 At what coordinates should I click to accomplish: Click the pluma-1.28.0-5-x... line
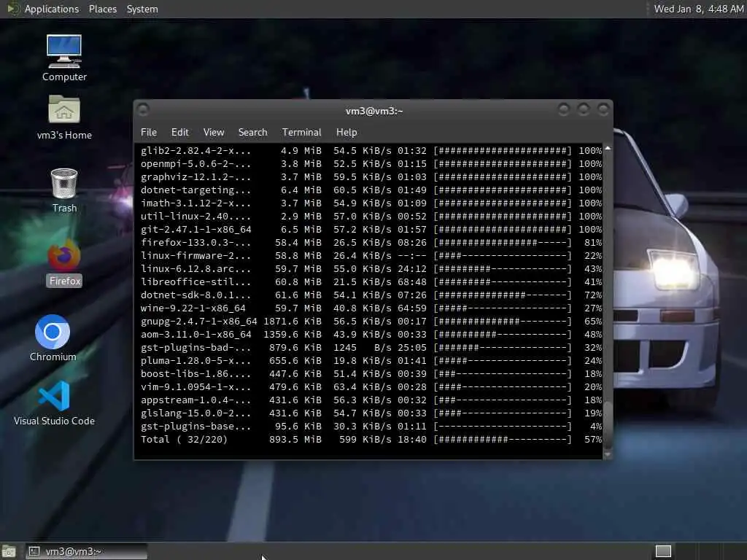click(x=371, y=360)
